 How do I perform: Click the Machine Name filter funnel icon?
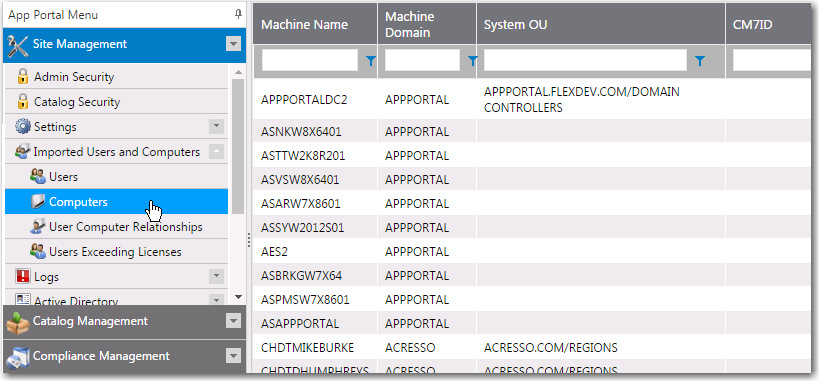point(370,61)
